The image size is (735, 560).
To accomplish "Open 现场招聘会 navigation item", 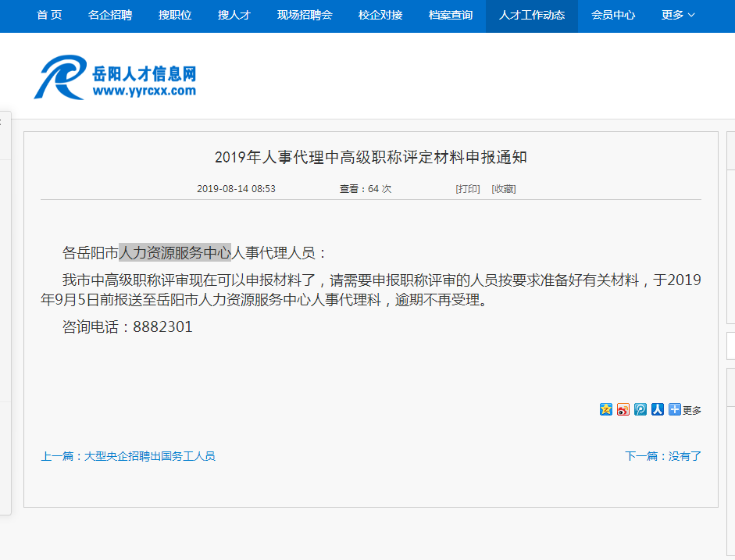I will [305, 16].
